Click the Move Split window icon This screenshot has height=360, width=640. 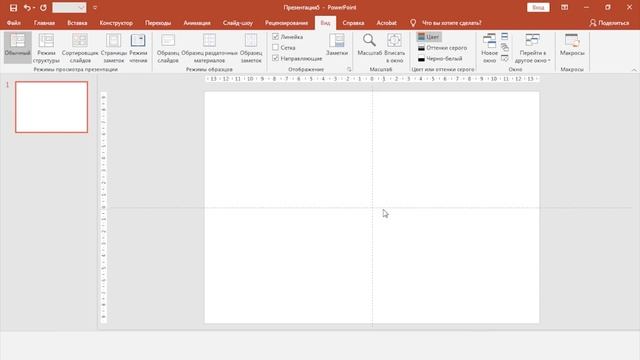tap(505, 58)
